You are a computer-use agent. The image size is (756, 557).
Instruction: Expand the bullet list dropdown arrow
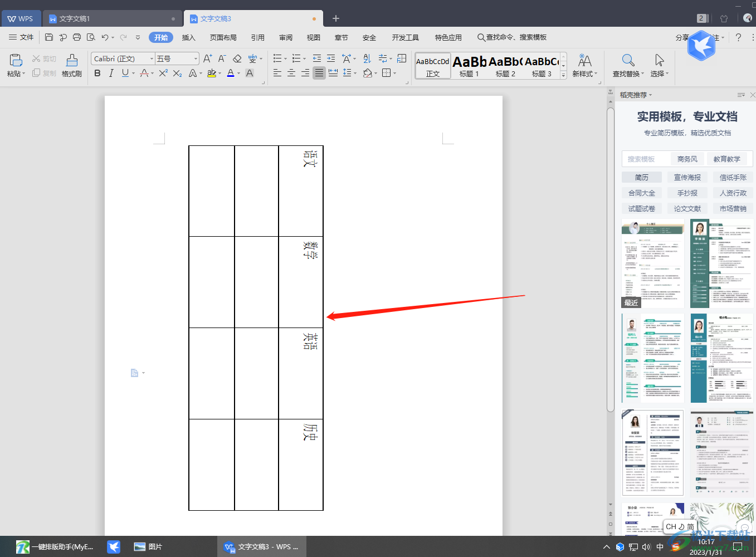(285, 58)
